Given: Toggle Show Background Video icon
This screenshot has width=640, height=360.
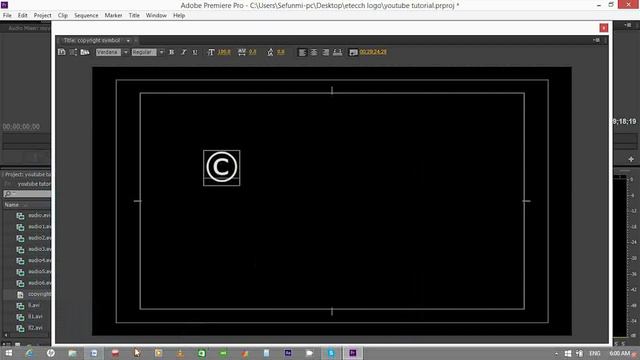Looking at the screenshot, I should tap(353, 52).
